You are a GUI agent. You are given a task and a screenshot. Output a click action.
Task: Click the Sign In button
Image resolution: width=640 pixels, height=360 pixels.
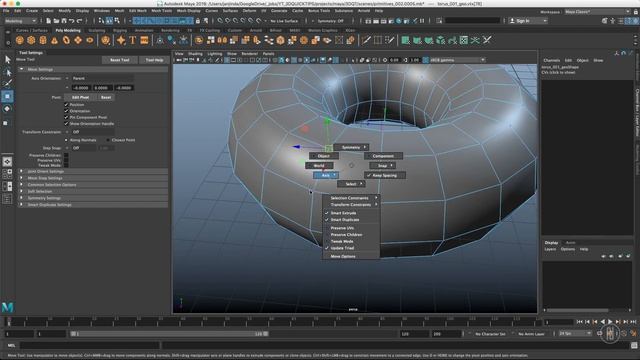(527, 20)
